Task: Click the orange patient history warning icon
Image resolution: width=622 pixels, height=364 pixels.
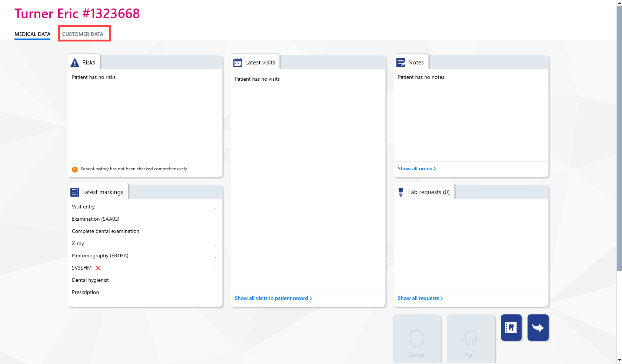Action: point(75,169)
